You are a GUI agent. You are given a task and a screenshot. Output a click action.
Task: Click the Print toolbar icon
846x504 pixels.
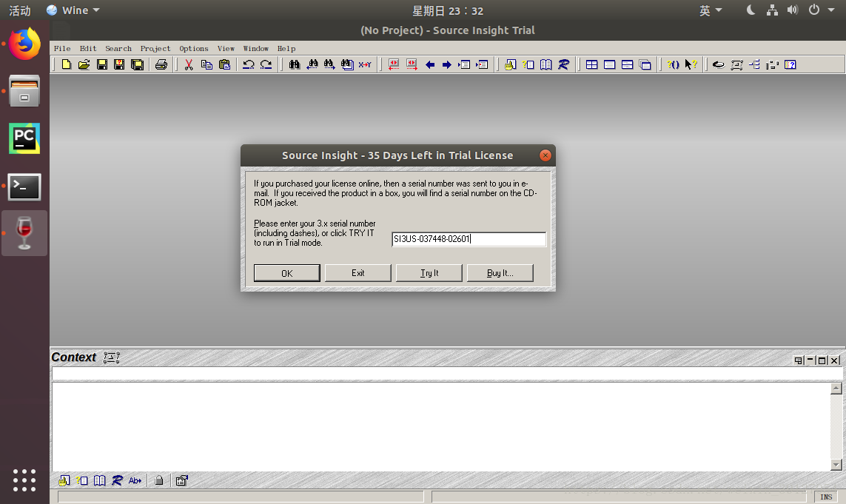click(161, 64)
